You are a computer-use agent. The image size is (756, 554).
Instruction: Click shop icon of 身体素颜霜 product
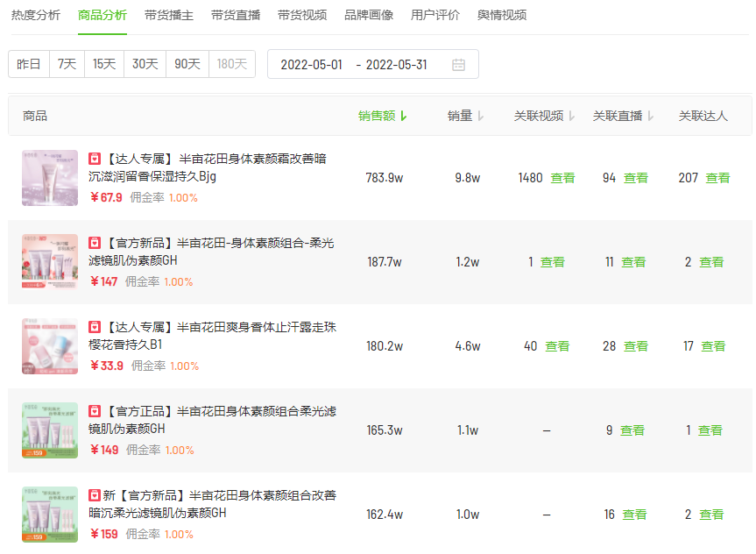coord(95,159)
